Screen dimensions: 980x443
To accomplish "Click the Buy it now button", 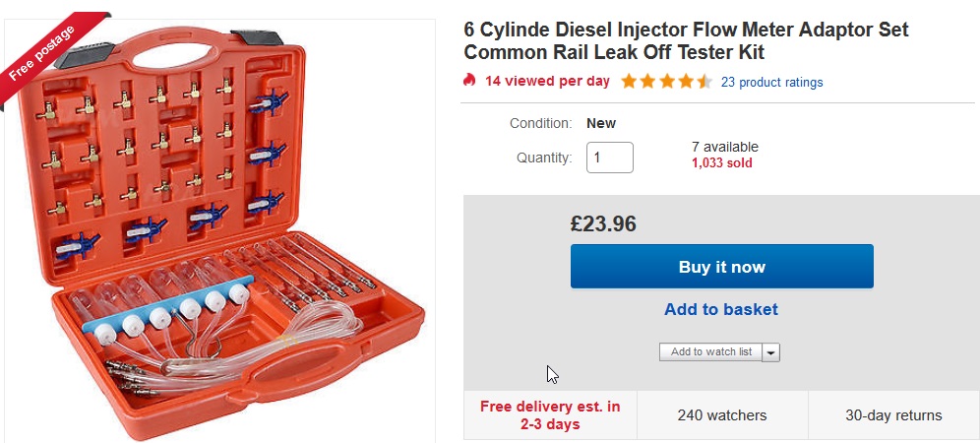I will [722, 267].
